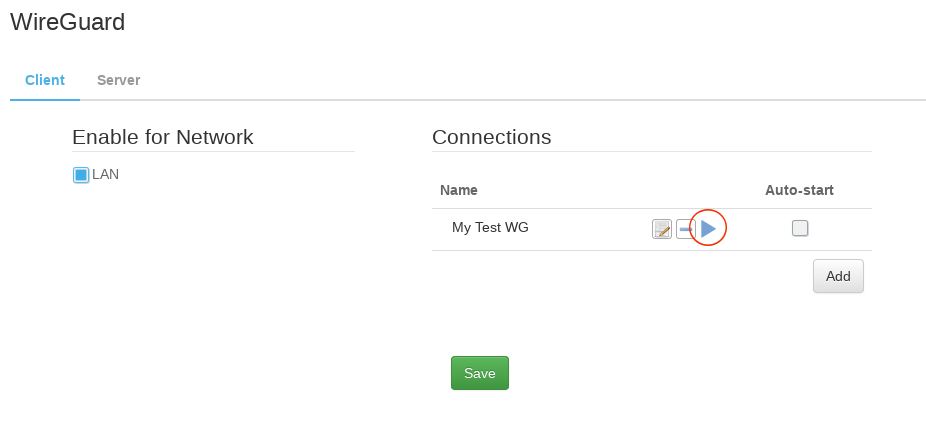Click the Auto-start column header
The height and width of the screenshot is (428, 926).
coord(799,190)
